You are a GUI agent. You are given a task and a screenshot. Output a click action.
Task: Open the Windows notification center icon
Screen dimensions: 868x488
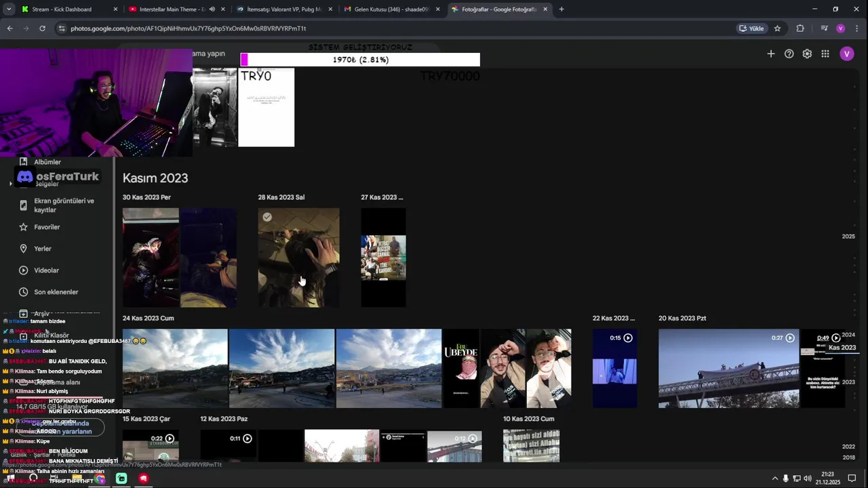point(852,478)
